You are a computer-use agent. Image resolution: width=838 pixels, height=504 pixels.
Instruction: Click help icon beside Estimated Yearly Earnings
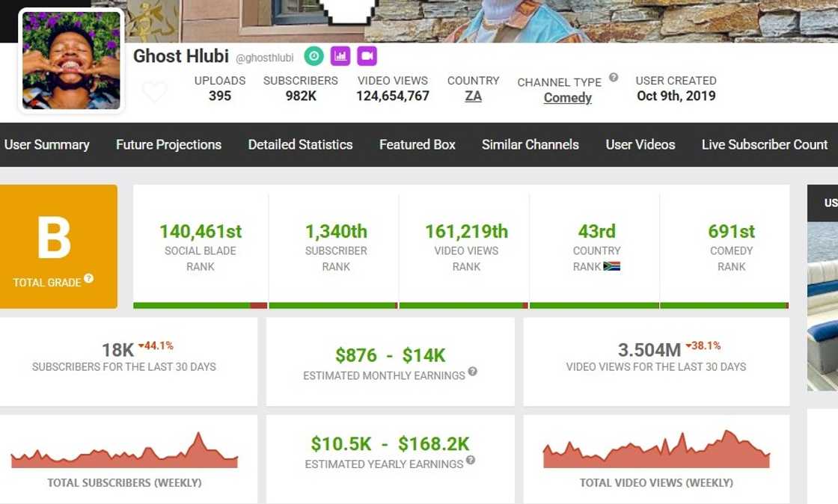(471, 460)
